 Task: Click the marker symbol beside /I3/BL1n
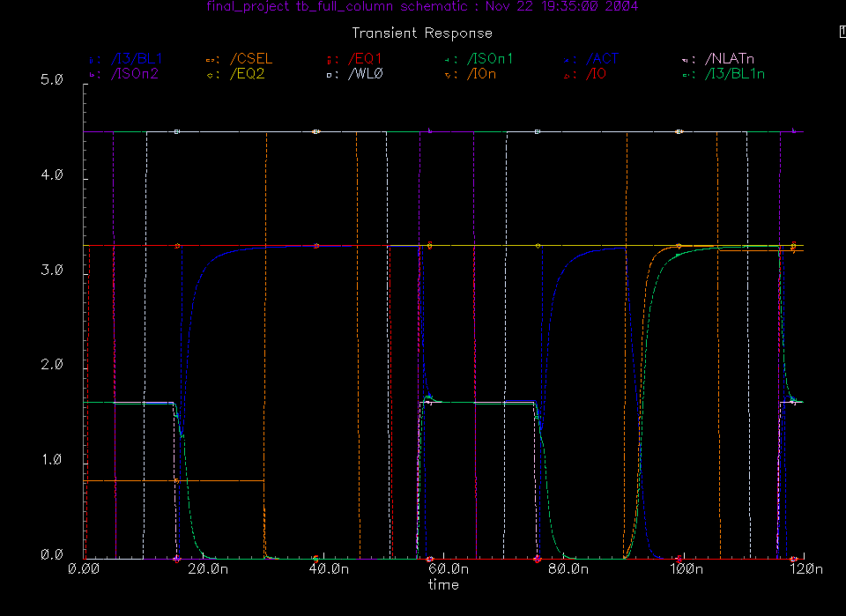pos(687,75)
